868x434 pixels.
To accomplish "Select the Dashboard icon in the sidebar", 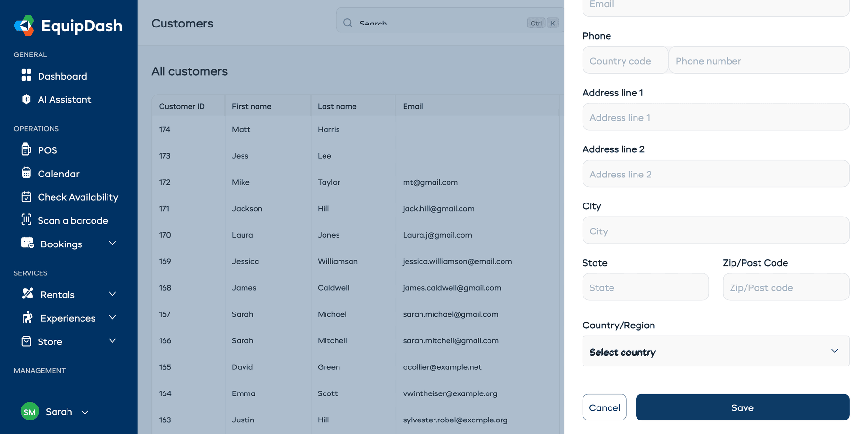I will (27, 76).
